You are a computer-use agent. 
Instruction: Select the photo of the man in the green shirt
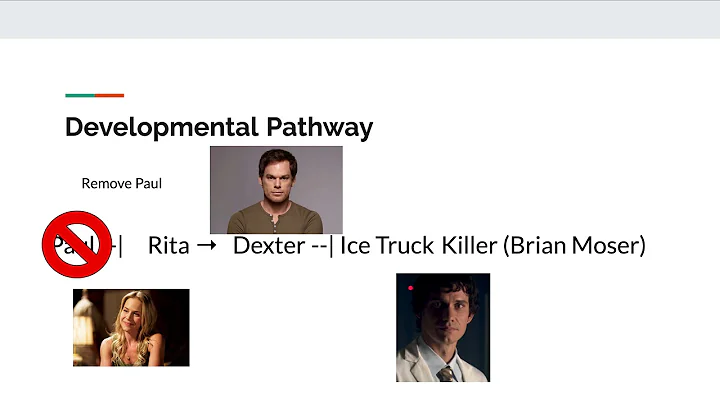coord(276,190)
